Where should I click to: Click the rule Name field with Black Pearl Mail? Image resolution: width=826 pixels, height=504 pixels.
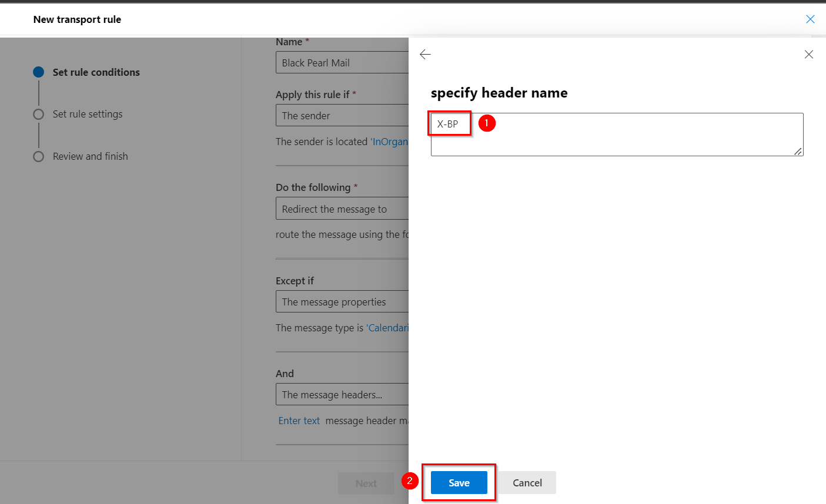(342, 63)
